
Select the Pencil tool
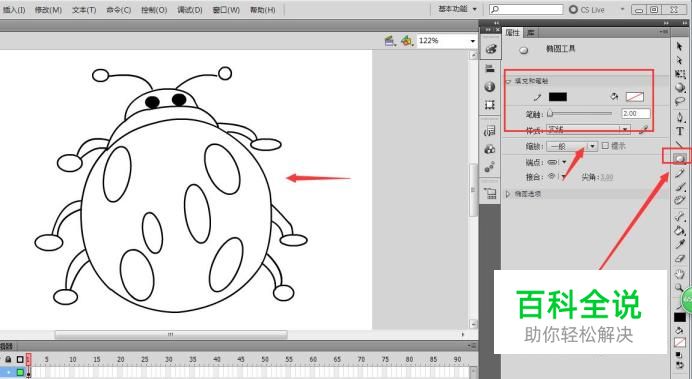point(680,173)
